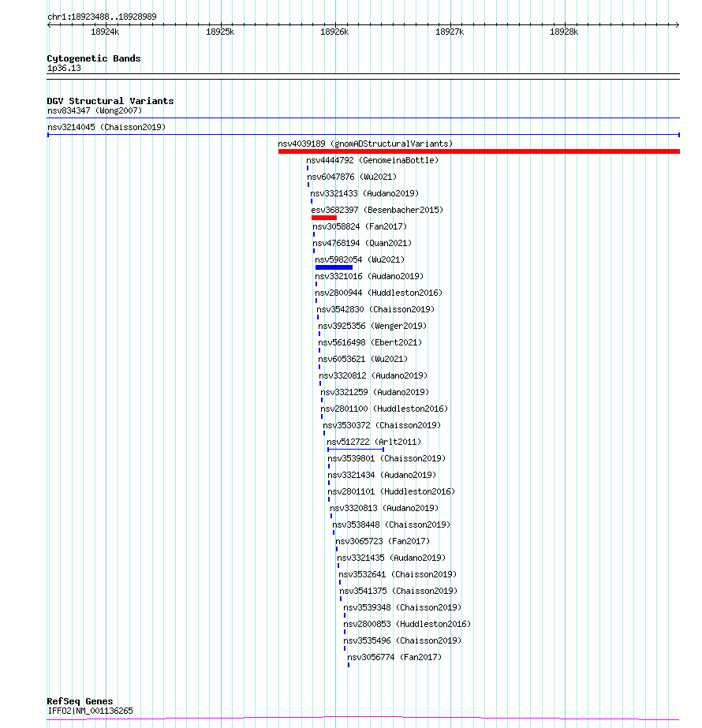Open the nsv3542830 (Chaisson2019) variant
The image size is (702, 728).
point(375,309)
